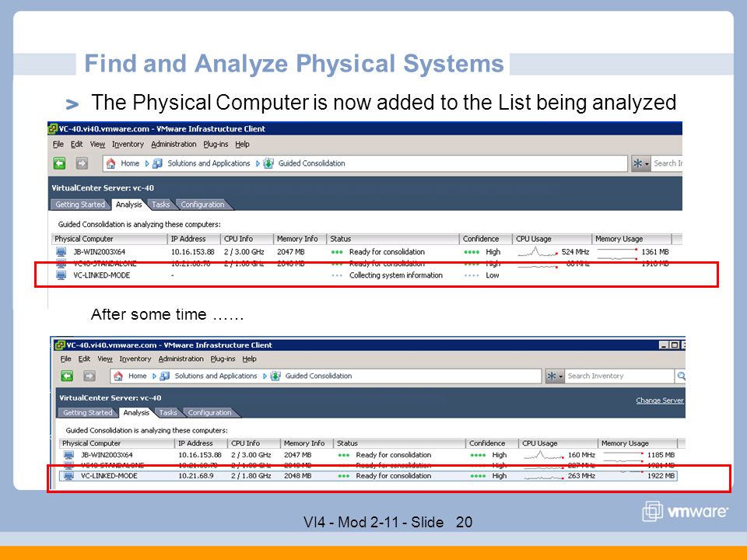Sort by CPU Info column in bottom window
Screen dimensions: 747x560
tap(254, 443)
